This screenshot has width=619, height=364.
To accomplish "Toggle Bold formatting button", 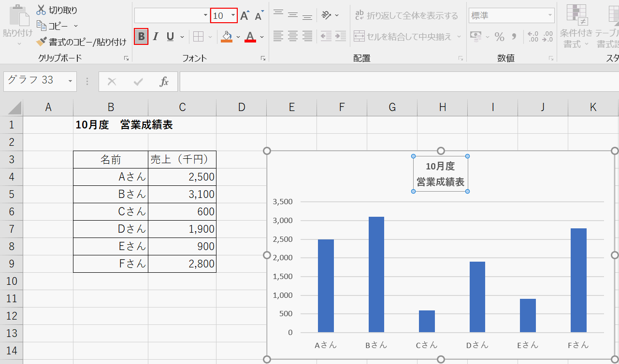I will click(x=141, y=36).
